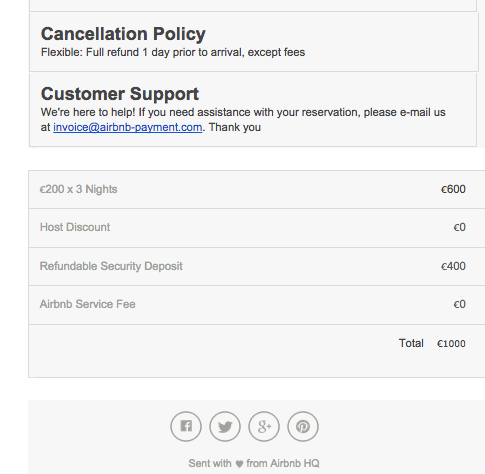Select the Airbnb Service Fee label
Image resolution: width=485 pixels, height=474 pixels.
click(x=87, y=304)
